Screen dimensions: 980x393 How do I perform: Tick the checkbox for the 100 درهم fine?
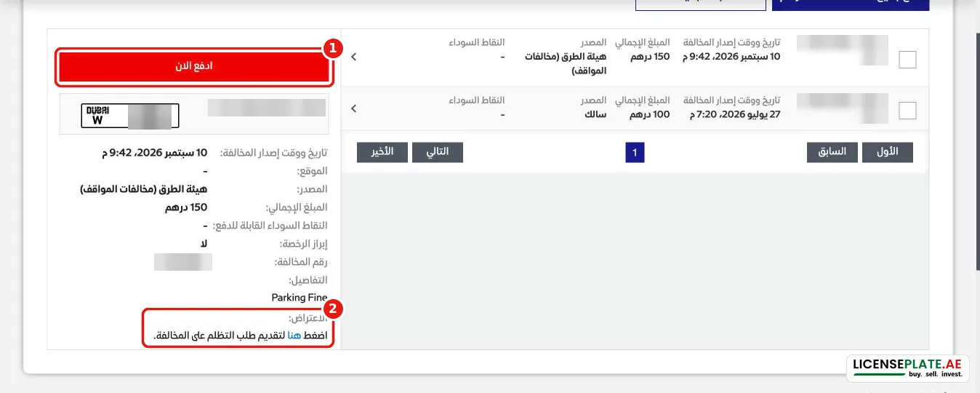click(907, 111)
